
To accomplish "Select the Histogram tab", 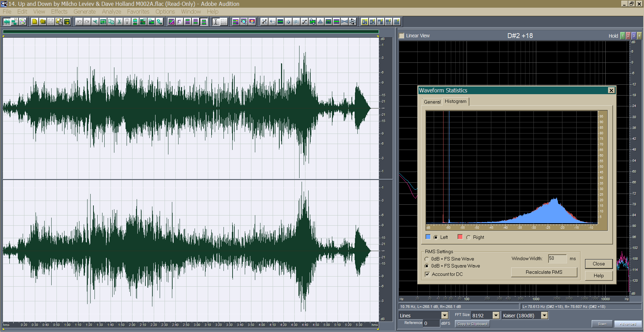I will (455, 101).
